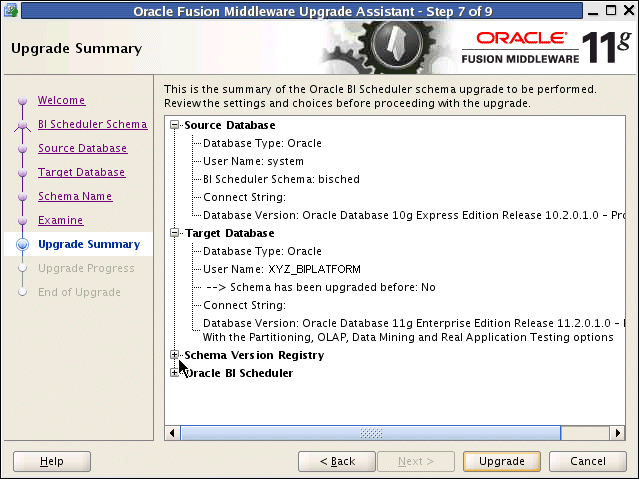Viewport: 639px width, 479px height.
Task: Go back with the Back button
Action: (337, 461)
